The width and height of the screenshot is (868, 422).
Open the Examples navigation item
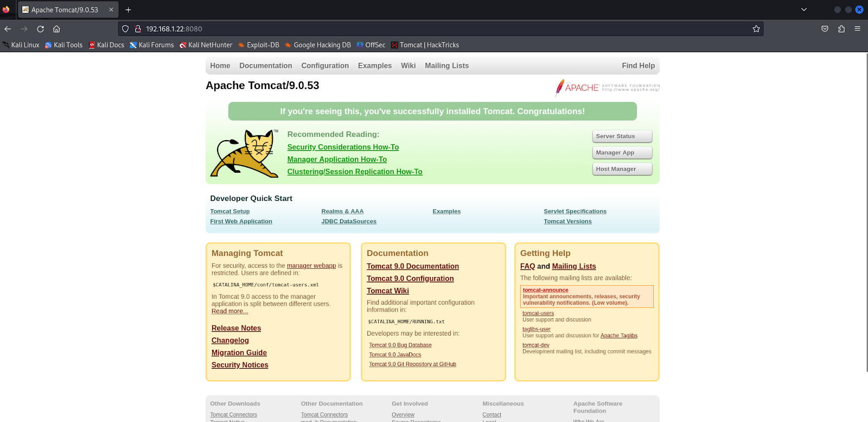click(375, 66)
